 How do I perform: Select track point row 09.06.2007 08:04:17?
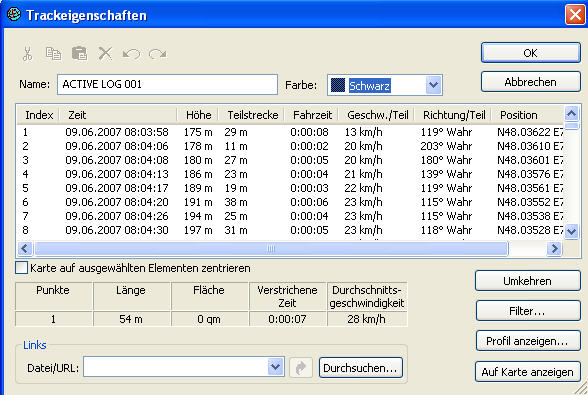[x=290, y=188]
